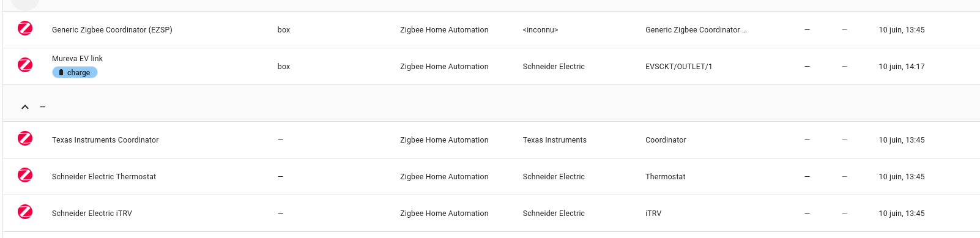Collapse the unassigned area group chevron
The height and width of the screenshot is (238, 980).
[x=25, y=107]
